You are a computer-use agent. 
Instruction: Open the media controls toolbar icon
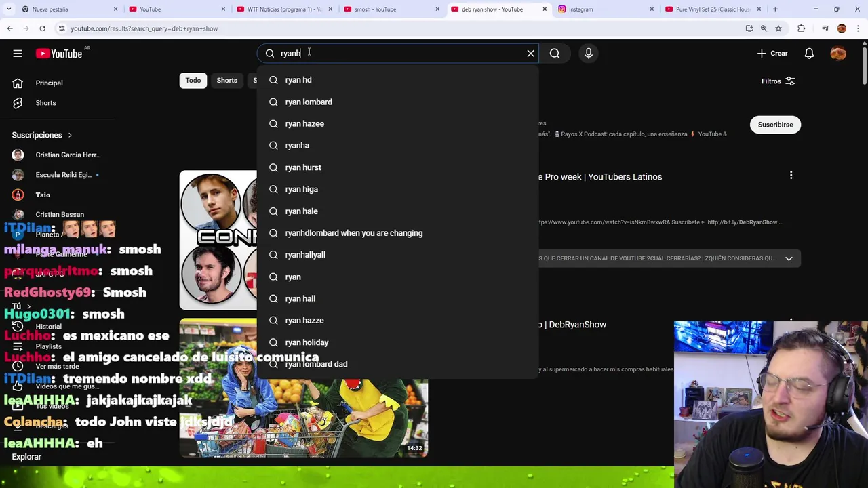point(825,28)
